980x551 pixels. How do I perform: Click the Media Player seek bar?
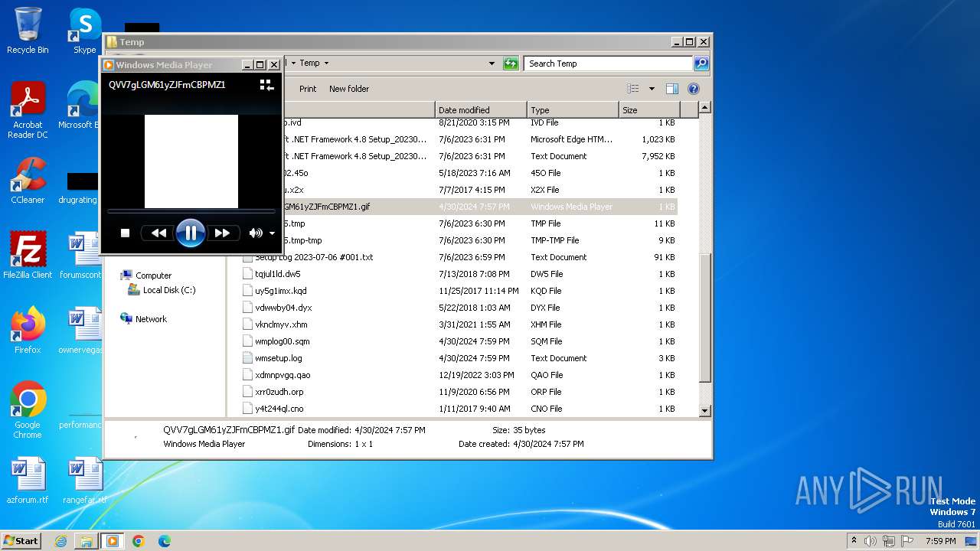pos(191,210)
